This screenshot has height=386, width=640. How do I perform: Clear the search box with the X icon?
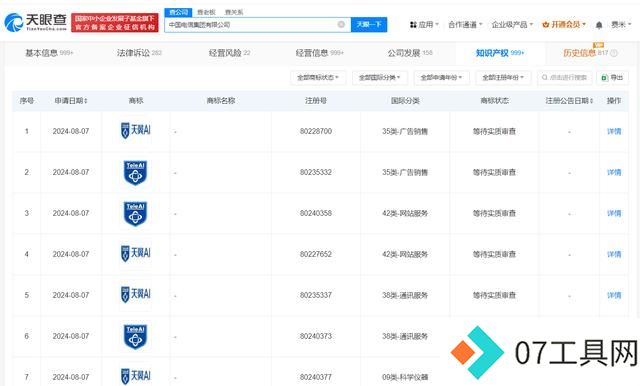[x=341, y=24]
